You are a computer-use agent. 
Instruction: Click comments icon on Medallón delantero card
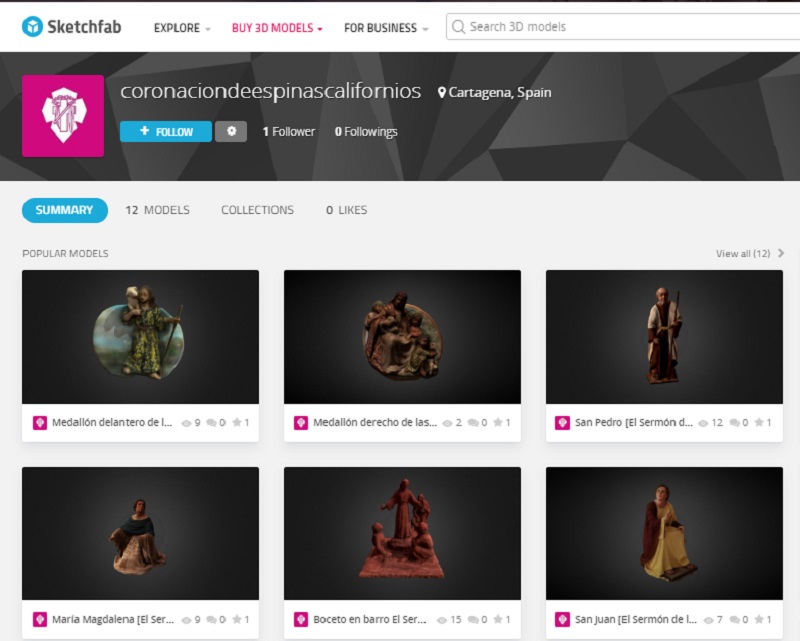(211, 423)
